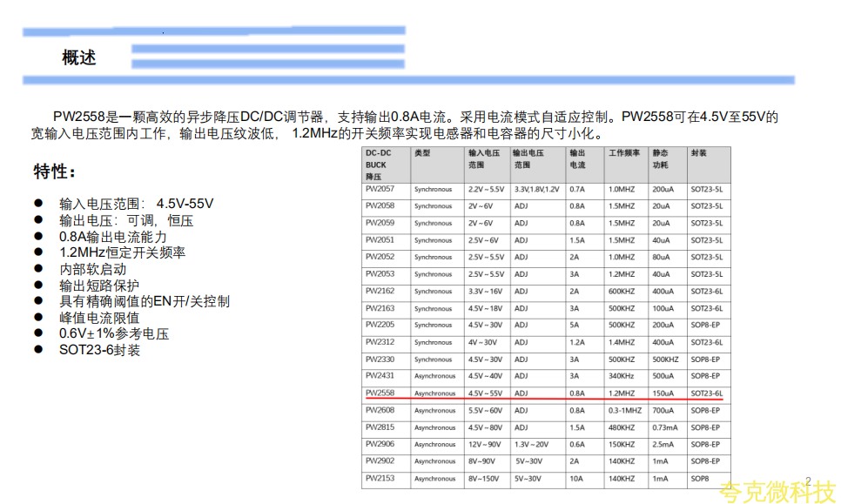Viewport: 841px width, 504px height.
Task: Click the 类型 column header
Action: 422,153
